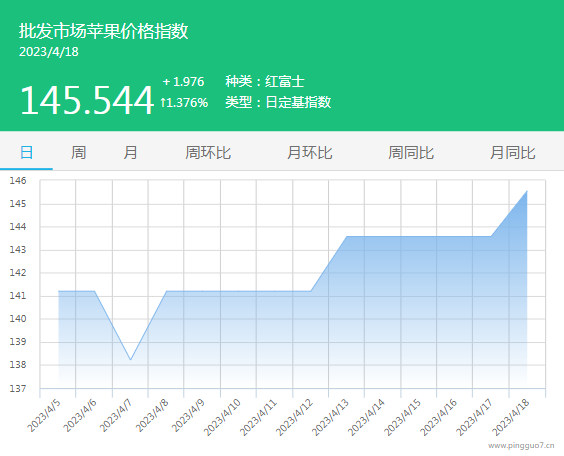Image resolution: width=564 pixels, height=456 pixels.
Task: Click the data point at 2023/4/13
Action: 346,236
